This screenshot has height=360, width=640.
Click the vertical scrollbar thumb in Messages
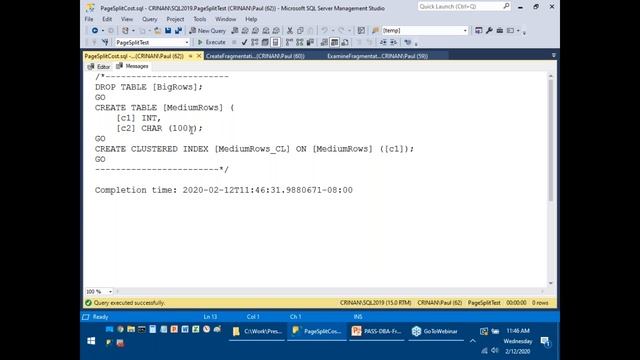(551, 140)
